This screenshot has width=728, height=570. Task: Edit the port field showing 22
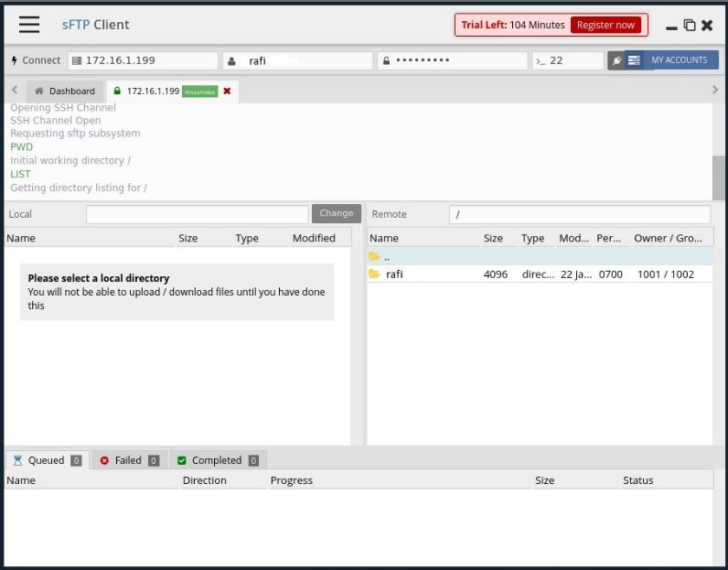pos(567,61)
